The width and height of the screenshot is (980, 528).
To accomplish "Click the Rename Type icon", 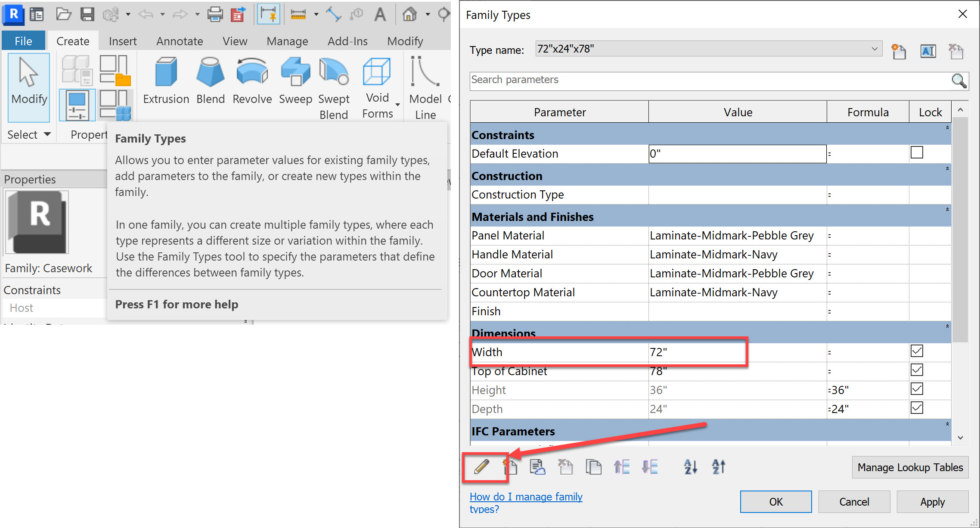I will [x=928, y=51].
